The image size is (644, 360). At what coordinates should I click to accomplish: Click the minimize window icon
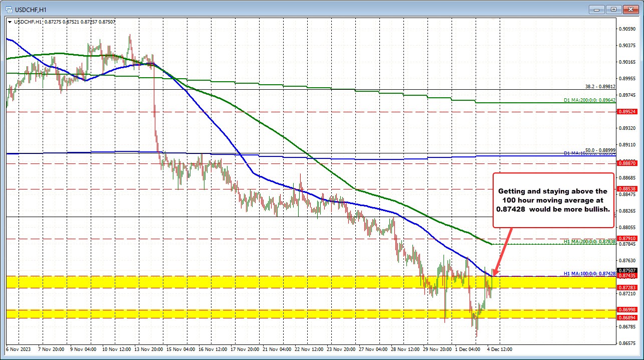596,9
